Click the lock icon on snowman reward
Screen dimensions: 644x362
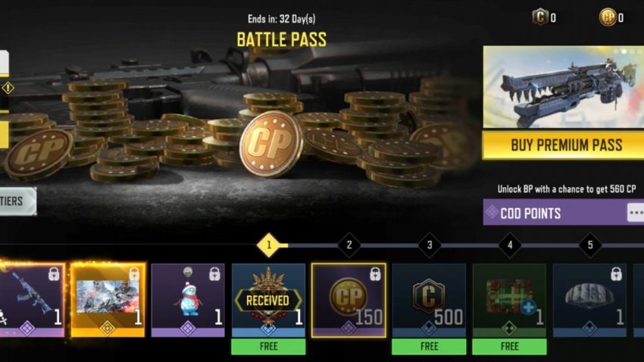(214, 273)
